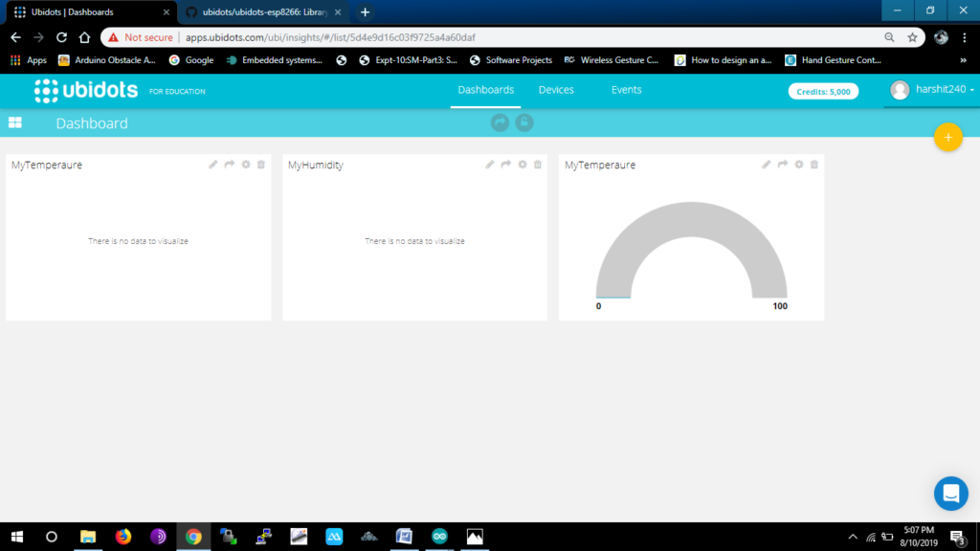Share the first MyTemperaure widget
The image size is (980, 551).
[230, 165]
